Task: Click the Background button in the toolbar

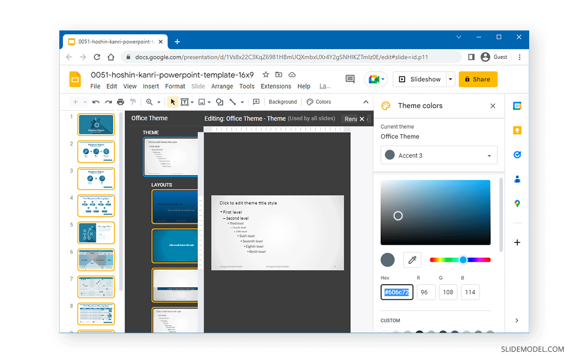Action: pos(283,101)
